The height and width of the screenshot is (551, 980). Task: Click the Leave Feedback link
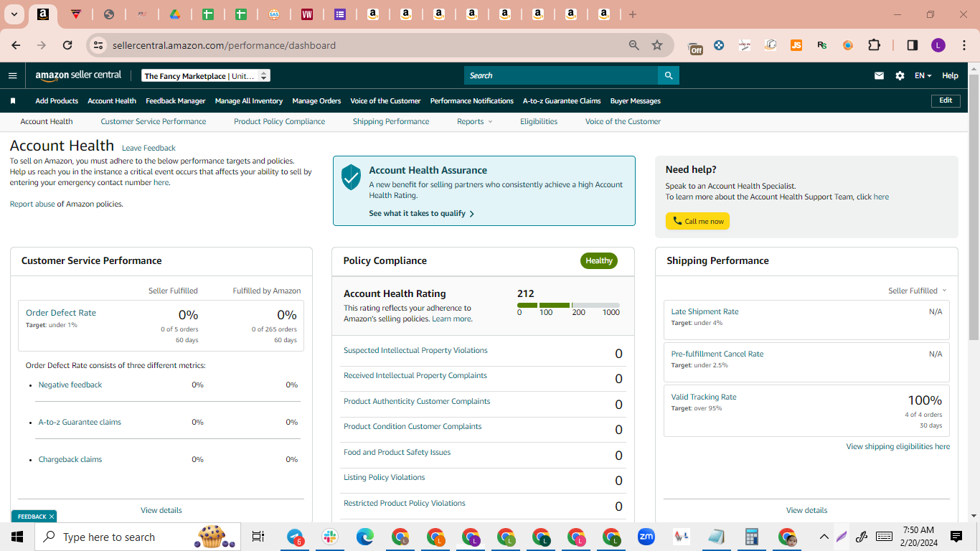(149, 149)
